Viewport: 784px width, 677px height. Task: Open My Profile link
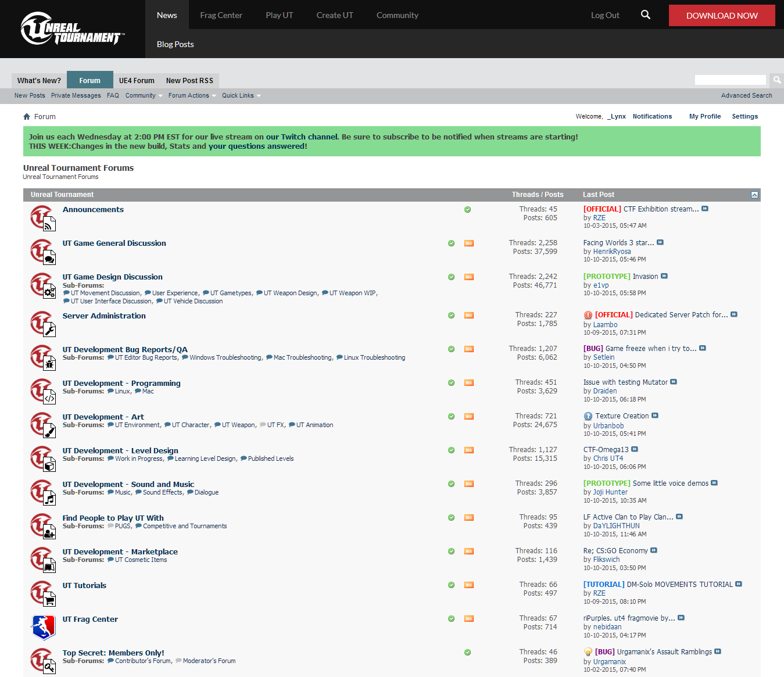[x=705, y=116]
